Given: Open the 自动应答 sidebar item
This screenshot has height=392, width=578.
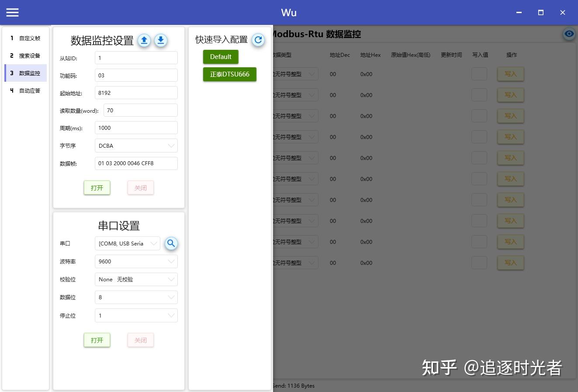Looking at the screenshot, I should tap(29, 90).
